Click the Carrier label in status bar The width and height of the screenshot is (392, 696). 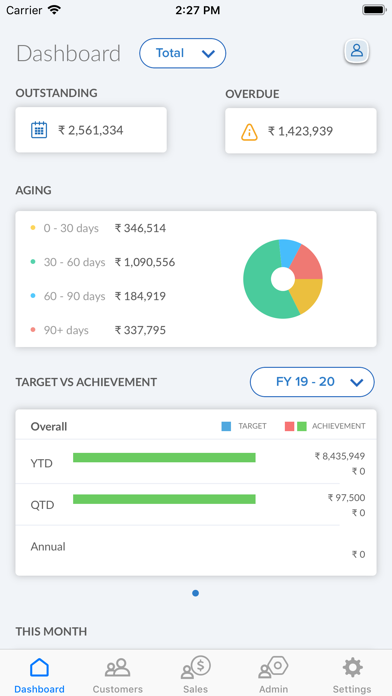click(x=25, y=10)
